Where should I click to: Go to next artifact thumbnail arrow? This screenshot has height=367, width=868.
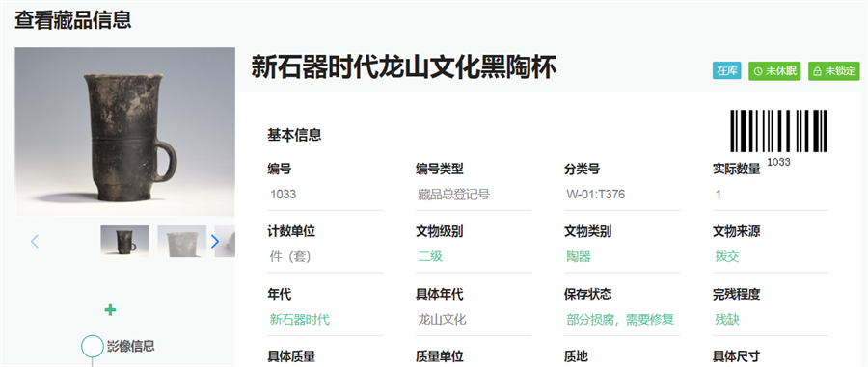click(215, 242)
